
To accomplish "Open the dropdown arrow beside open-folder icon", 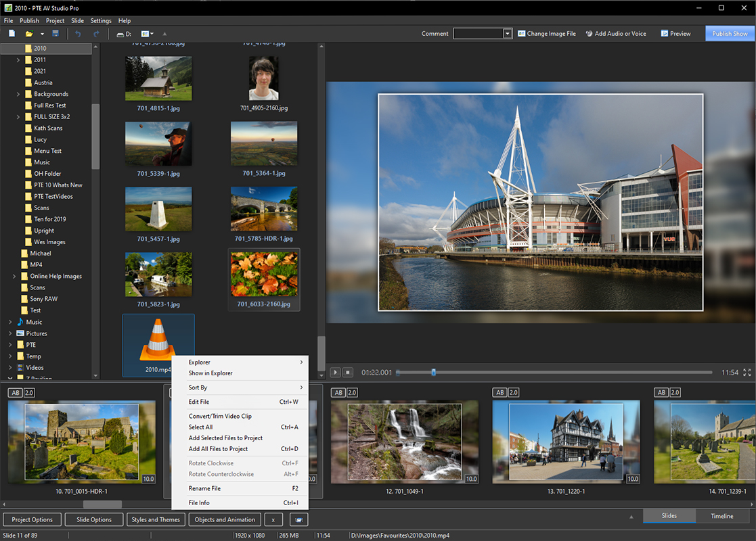I will [42, 34].
